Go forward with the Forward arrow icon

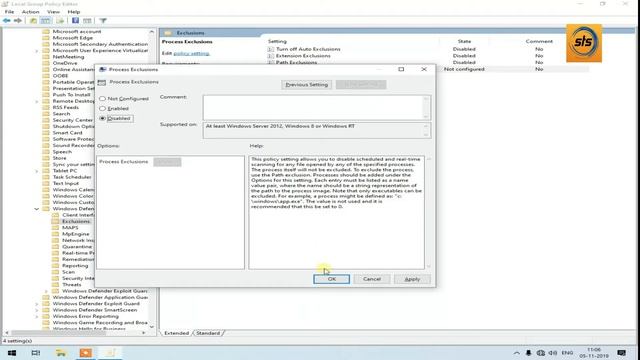coord(18,20)
